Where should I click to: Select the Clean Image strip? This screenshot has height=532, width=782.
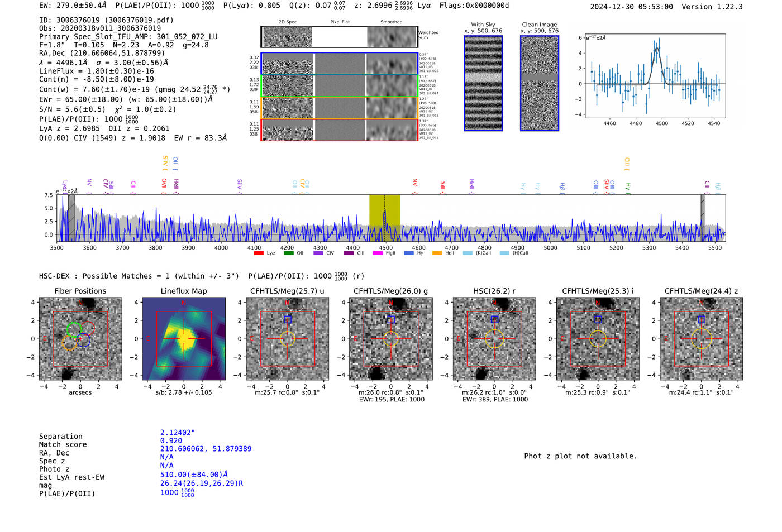tap(540, 83)
